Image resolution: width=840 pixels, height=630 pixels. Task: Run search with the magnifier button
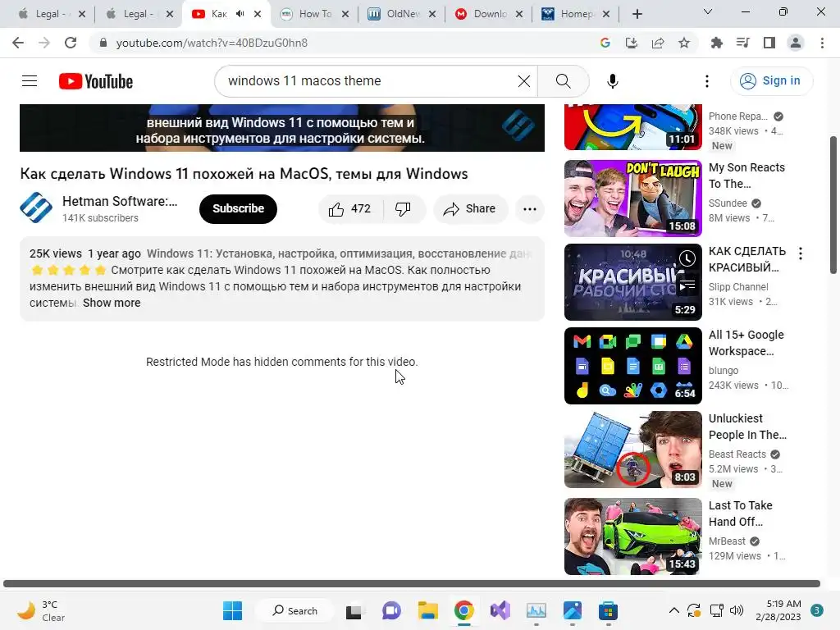(x=563, y=81)
